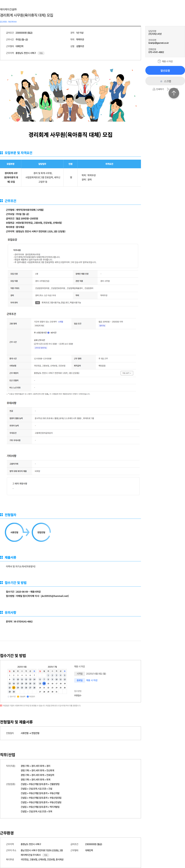Click the 담당업무 table column header

tap(42, 164)
